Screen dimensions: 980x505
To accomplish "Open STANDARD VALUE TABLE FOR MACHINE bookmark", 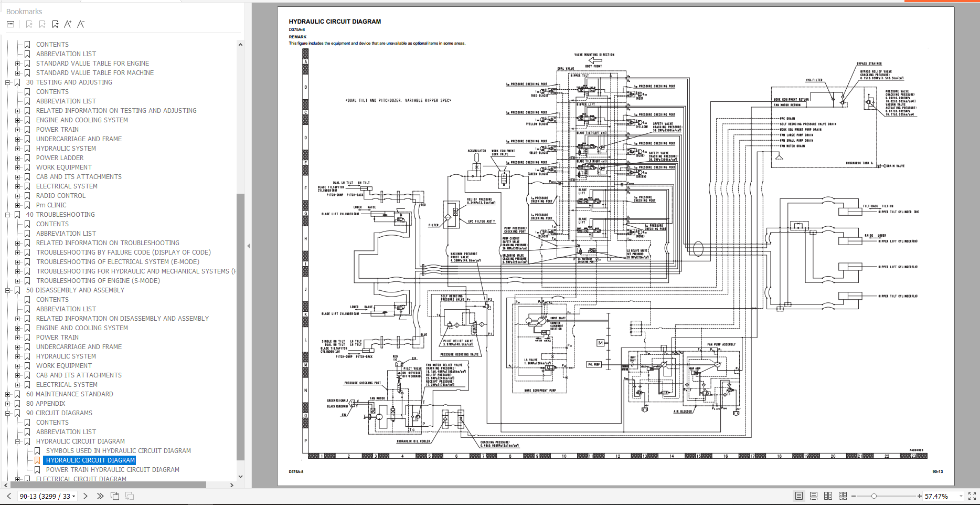I will coord(95,73).
